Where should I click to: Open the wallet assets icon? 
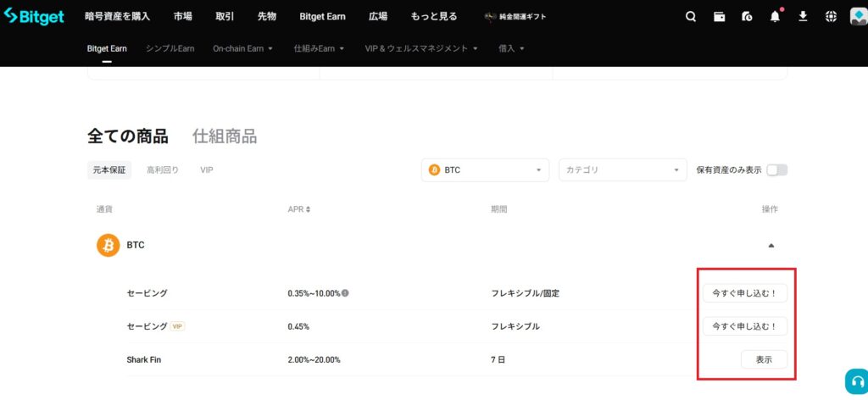click(720, 16)
